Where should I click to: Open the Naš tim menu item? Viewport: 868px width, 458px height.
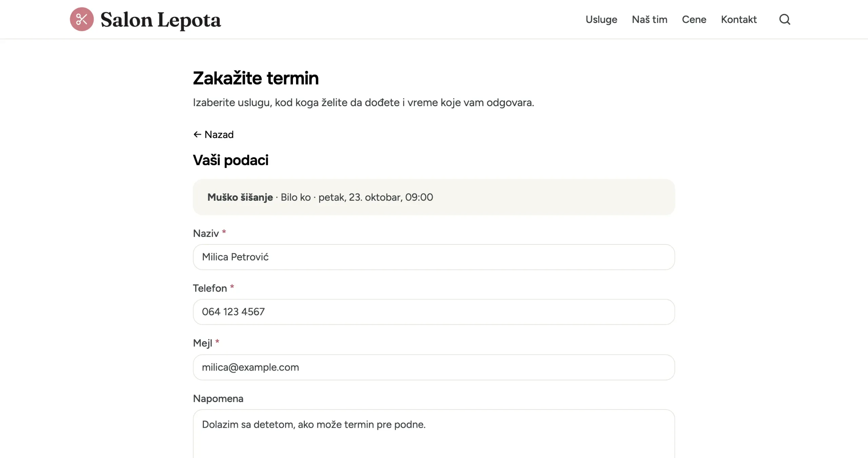649,19
